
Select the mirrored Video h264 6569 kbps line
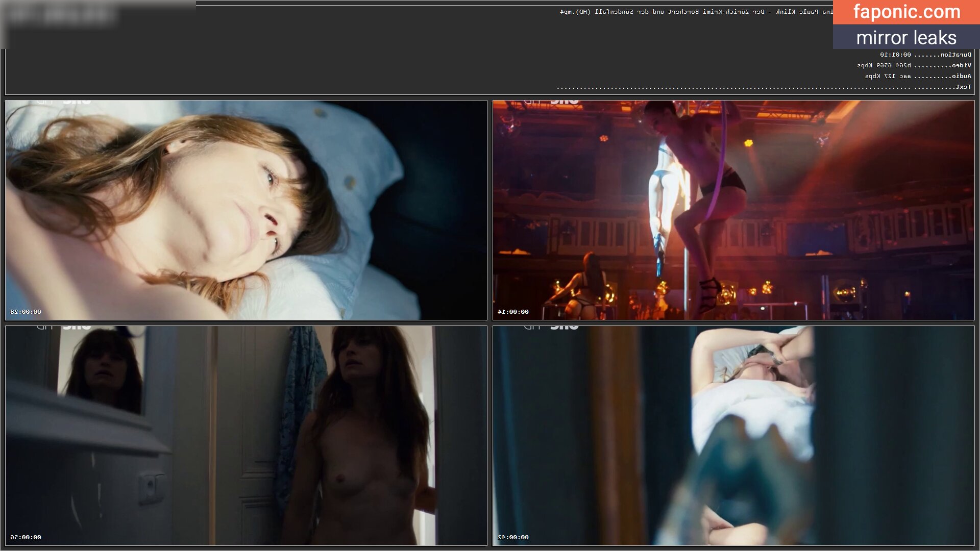pyautogui.click(x=914, y=65)
